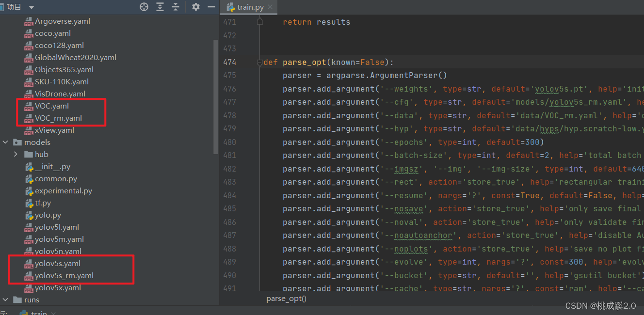Image resolution: width=644 pixels, height=315 pixels.
Task: Click the Collapse All icon in project toolbar
Action: click(x=176, y=7)
